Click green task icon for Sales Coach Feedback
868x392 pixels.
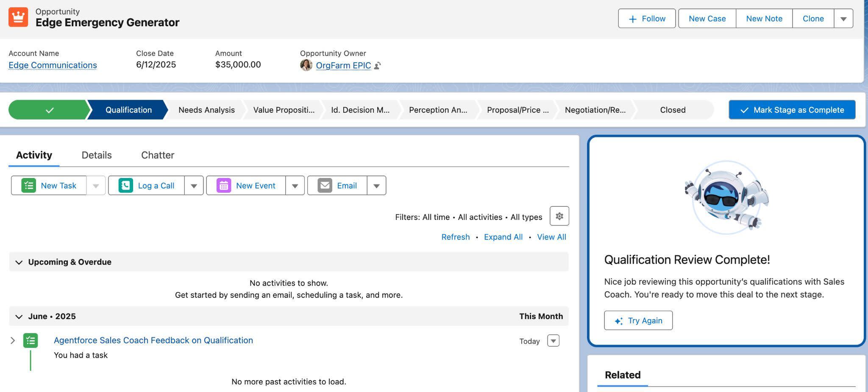(31, 340)
